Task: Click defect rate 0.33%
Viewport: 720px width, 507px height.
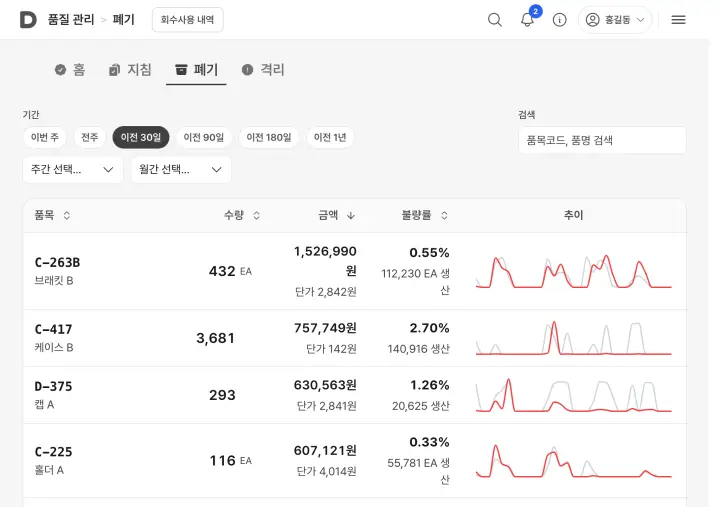Action: (x=429, y=443)
